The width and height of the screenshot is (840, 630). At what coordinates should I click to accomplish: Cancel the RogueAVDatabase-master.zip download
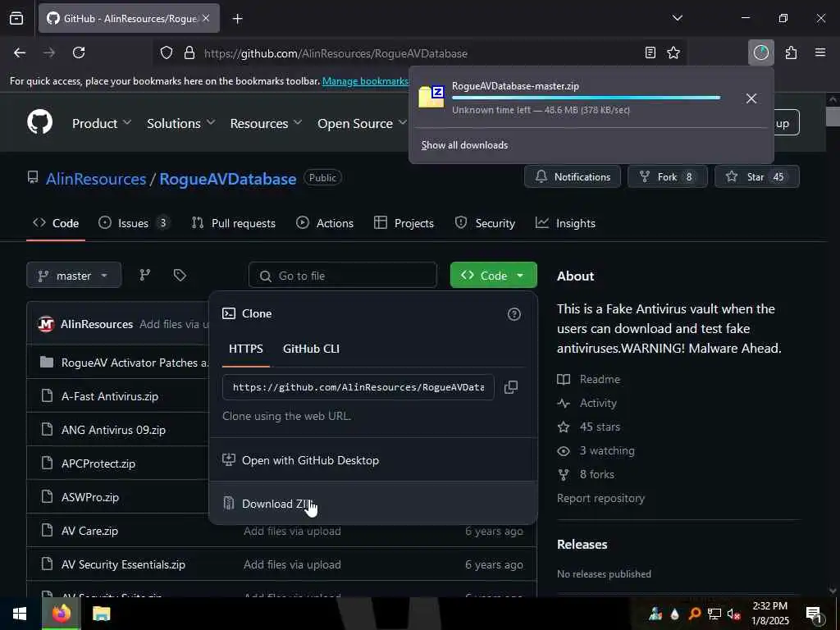click(751, 98)
